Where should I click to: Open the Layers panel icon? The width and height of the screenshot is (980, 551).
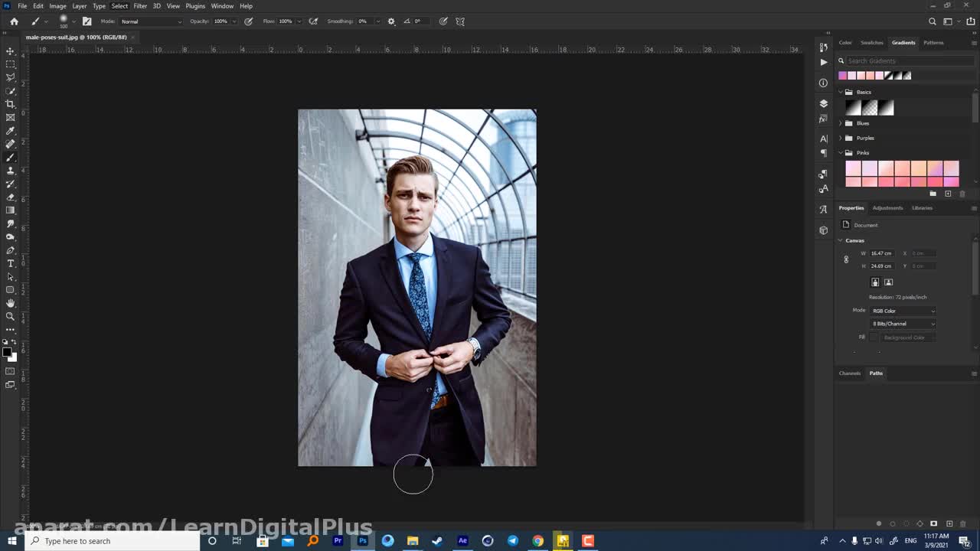click(x=823, y=103)
